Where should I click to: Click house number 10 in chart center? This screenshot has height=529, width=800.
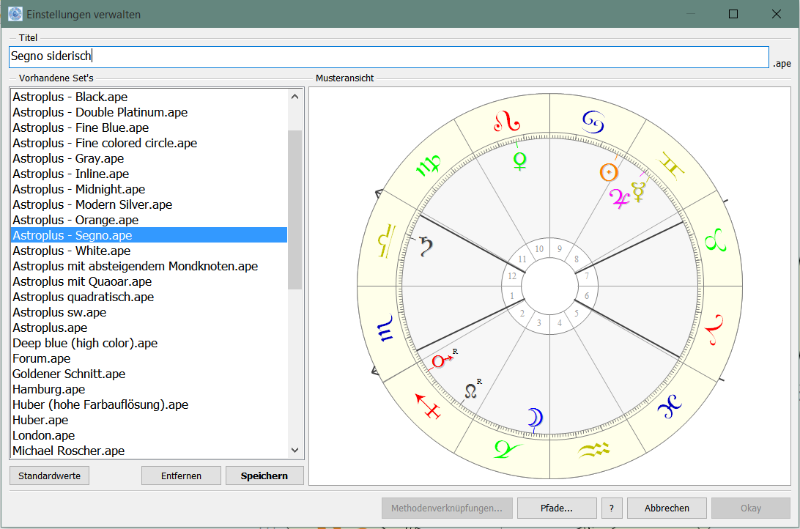click(x=539, y=249)
